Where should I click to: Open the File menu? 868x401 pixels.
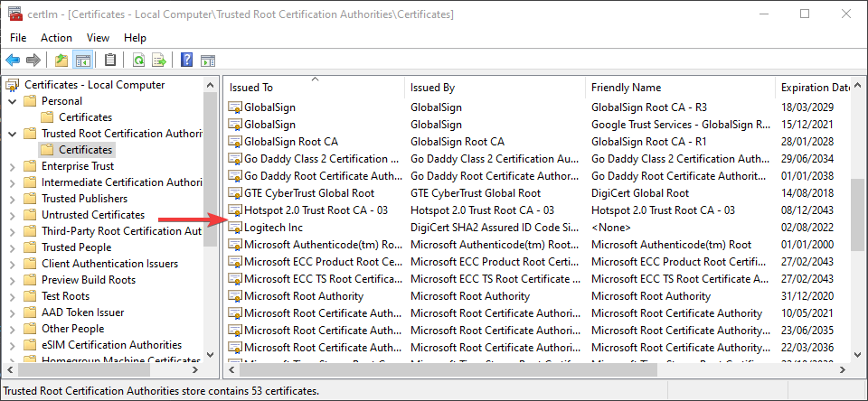[18, 38]
